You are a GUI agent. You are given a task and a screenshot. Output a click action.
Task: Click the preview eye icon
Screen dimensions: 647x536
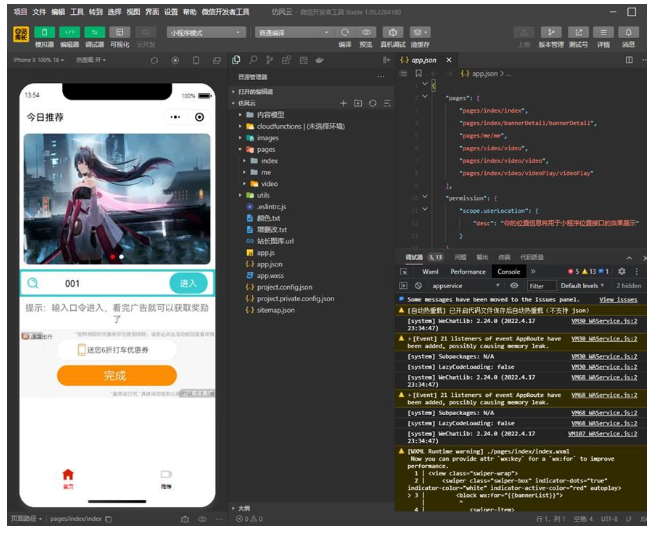coord(366,32)
